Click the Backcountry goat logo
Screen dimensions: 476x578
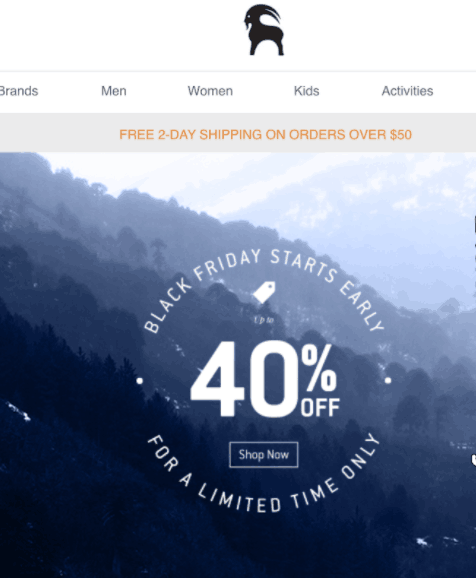[x=264, y=30]
